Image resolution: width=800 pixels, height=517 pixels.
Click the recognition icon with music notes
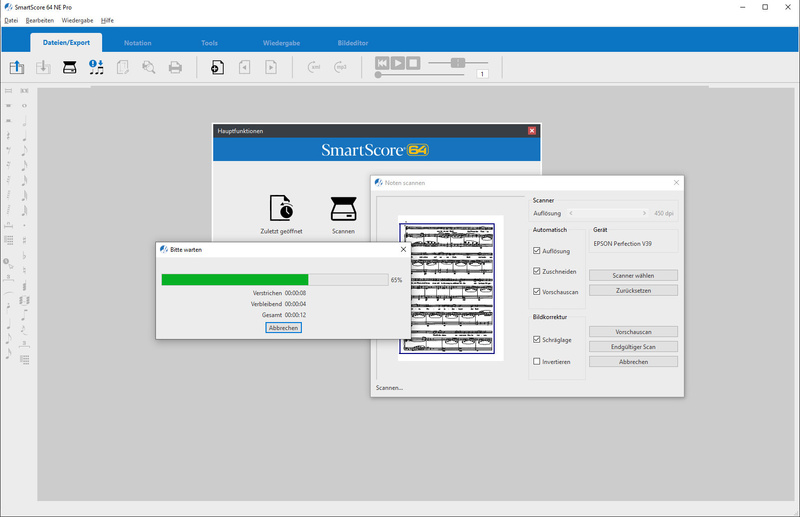[x=96, y=67]
